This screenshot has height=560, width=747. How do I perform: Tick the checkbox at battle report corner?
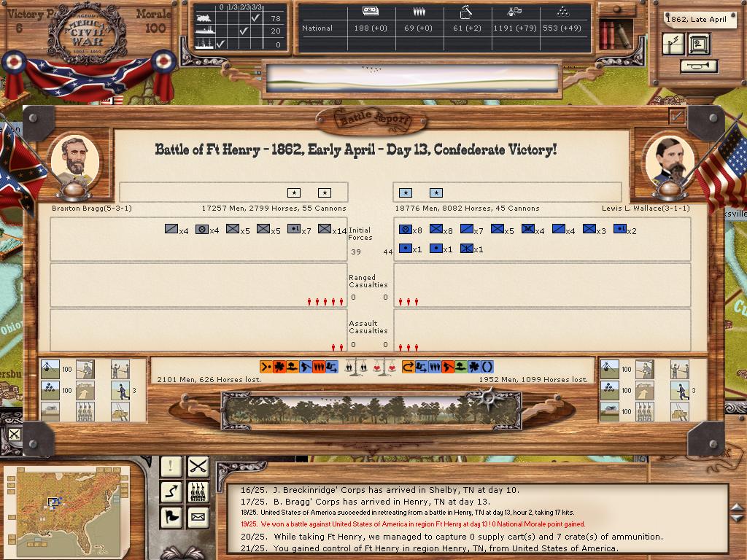coord(677,116)
